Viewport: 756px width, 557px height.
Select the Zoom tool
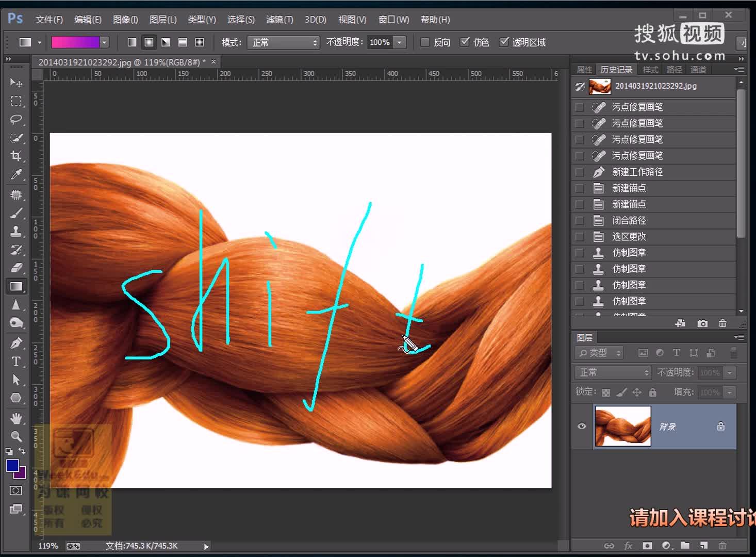click(x=17, y=436)
